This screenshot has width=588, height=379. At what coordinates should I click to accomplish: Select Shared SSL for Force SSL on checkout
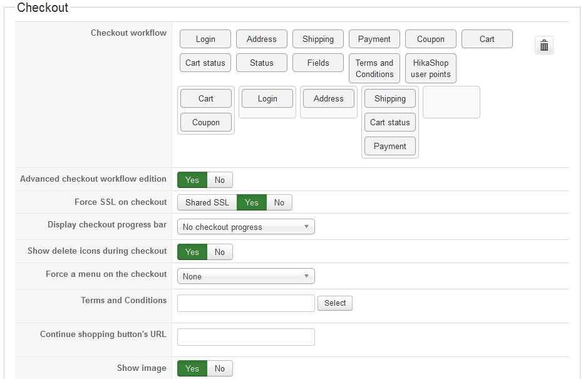coord(207,202)
